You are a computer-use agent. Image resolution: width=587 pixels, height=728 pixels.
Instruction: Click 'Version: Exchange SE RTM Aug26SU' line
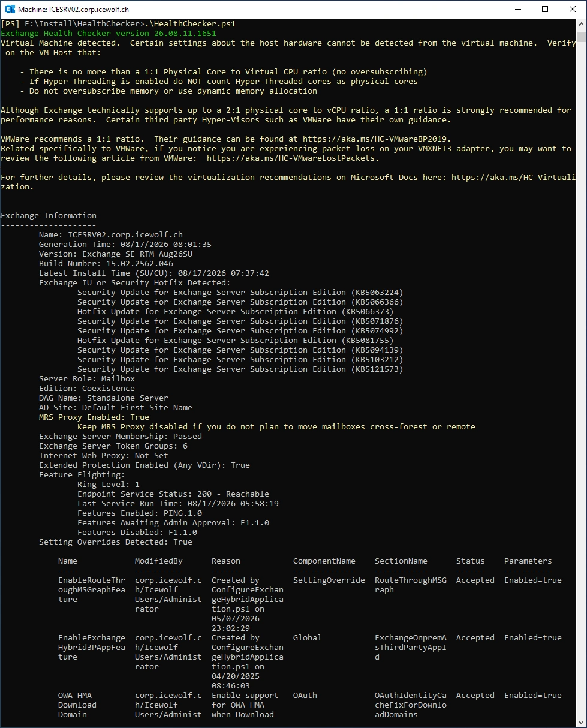point(116,254)
